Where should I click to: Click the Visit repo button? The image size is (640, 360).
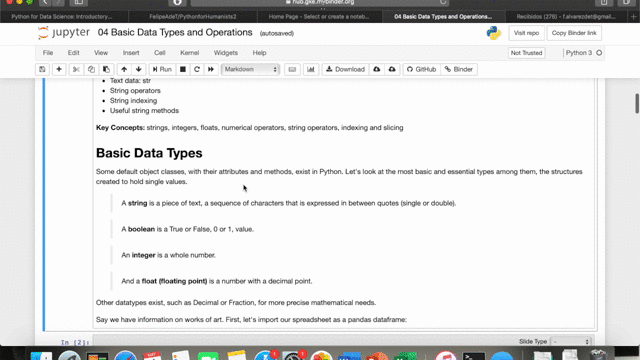coord(526,33)
